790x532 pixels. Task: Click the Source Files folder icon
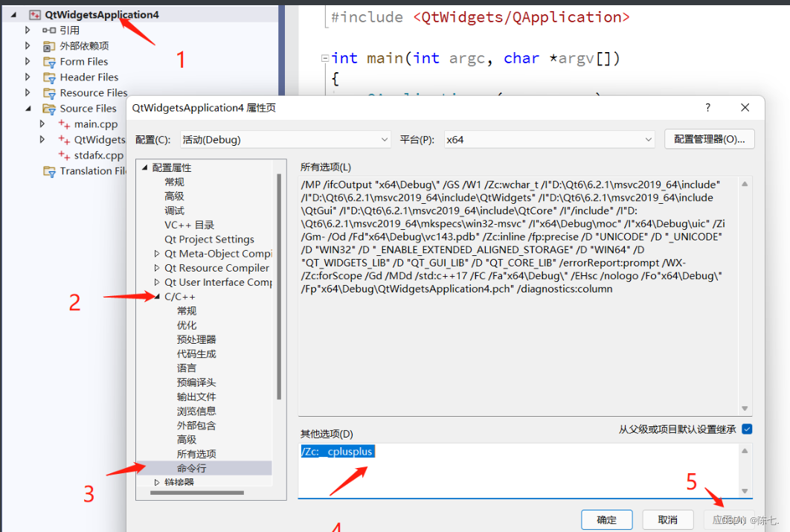(x=49, y=109)
